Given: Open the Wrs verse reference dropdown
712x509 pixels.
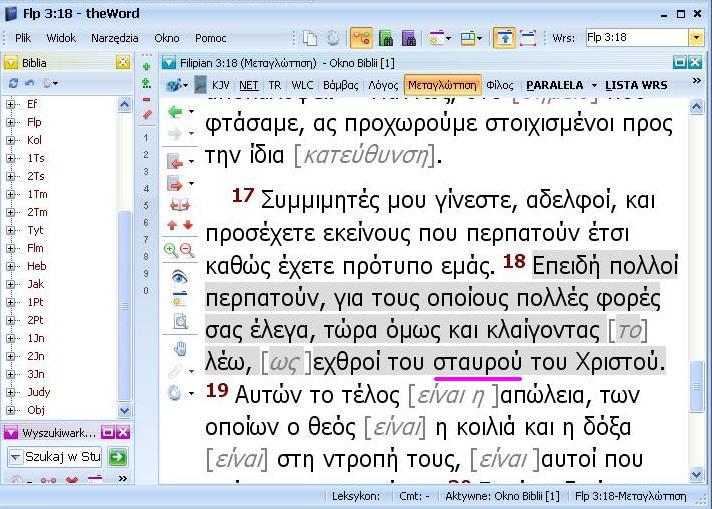Looking at the screenshot, I should click(696, 38).
